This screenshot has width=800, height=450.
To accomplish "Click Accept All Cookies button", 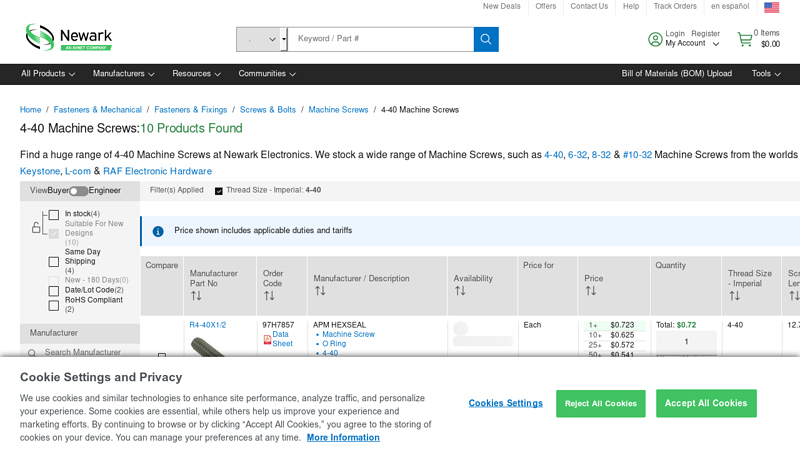I will (x=706, y=403).
